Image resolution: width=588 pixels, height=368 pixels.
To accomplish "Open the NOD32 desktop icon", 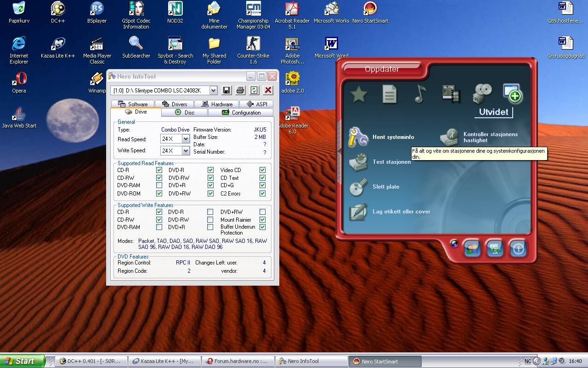I will (x=175, y=9).
